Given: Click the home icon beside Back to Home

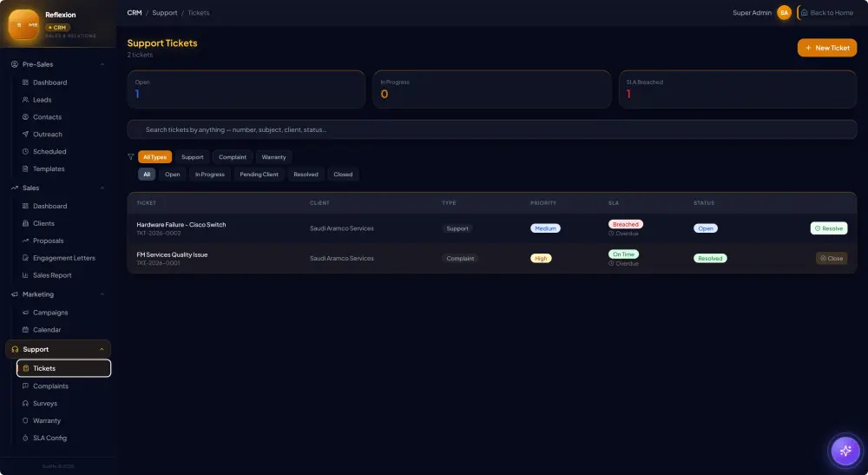Looking at the screenshot, I should coord(805,13).
